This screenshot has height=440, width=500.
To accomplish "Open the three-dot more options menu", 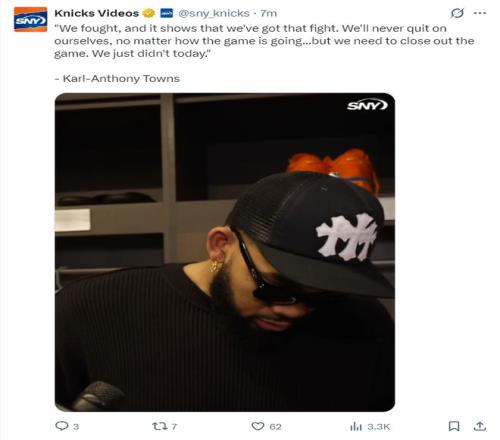I will click(480, 13).
